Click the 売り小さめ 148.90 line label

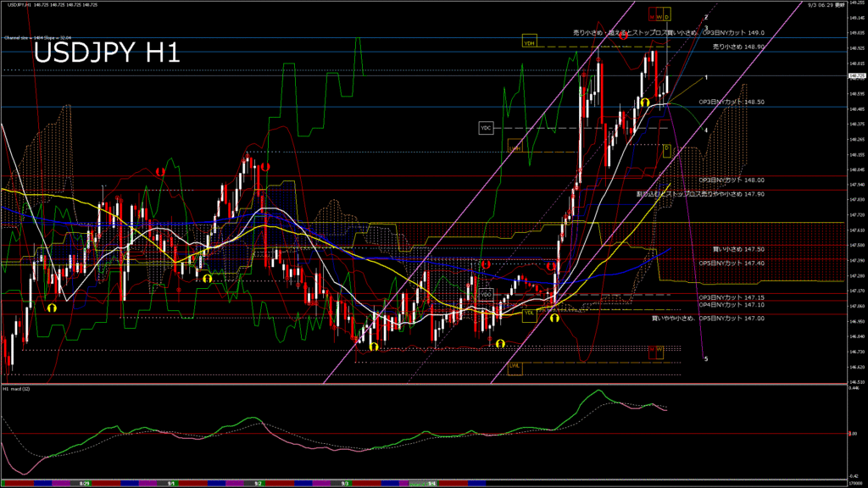[738, 47]
